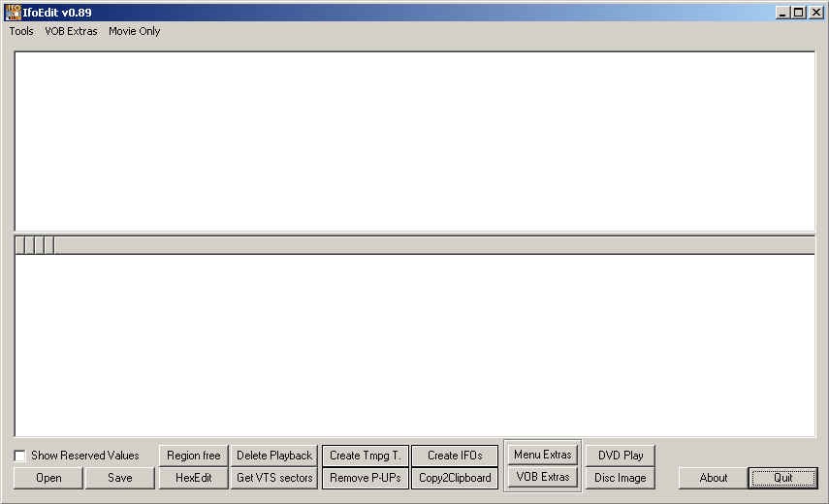
Task: Open the About dialog
Action: tap(714, 478)
